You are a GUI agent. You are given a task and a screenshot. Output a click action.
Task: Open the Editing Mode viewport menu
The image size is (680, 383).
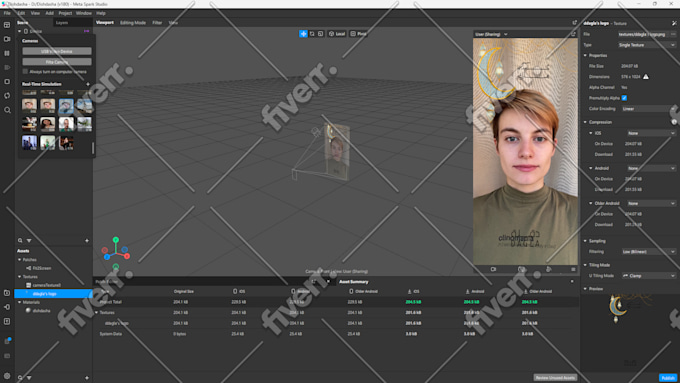(x=133, y=23)
